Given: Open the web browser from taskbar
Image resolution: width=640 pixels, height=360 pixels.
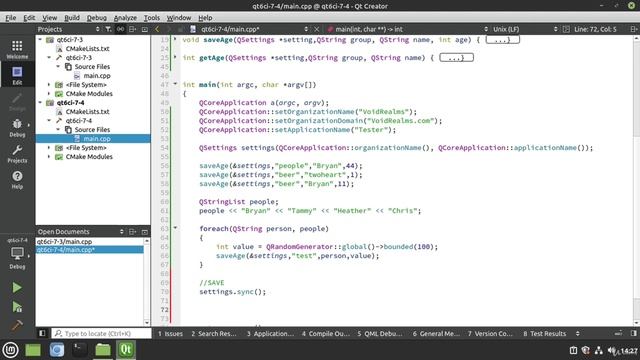Looking at the screenshot, I should (57, 350).
